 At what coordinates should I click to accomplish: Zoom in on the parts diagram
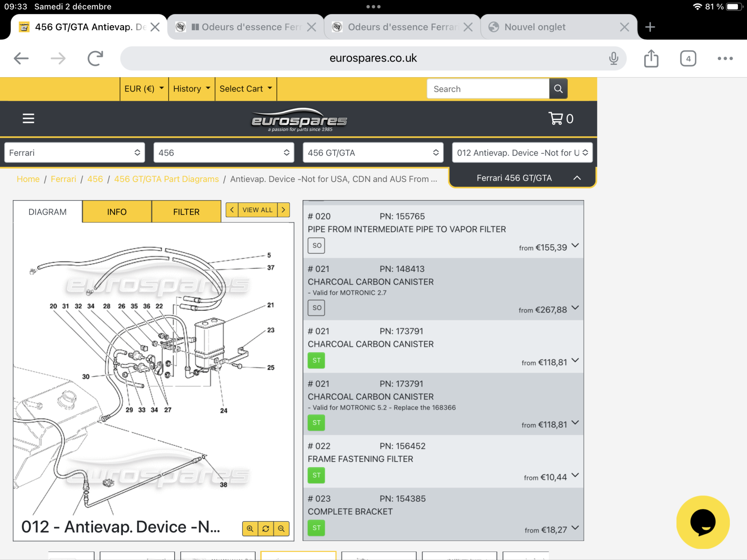pyautogui.click(x=250, y=528)
